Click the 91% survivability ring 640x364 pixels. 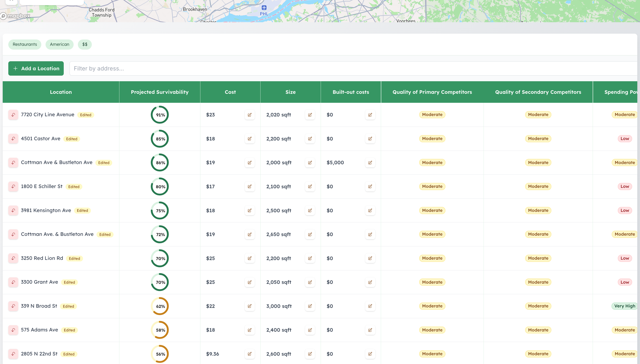tap(160, 115)
